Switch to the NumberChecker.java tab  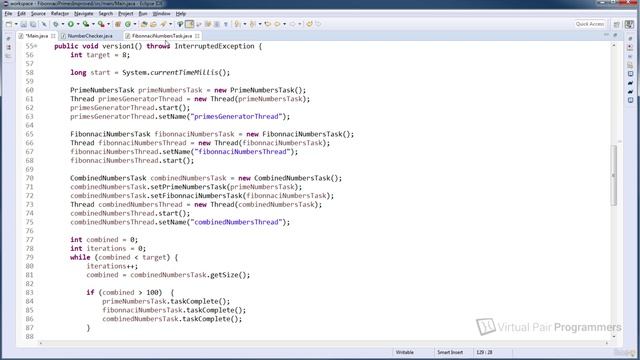click(90, 36)
